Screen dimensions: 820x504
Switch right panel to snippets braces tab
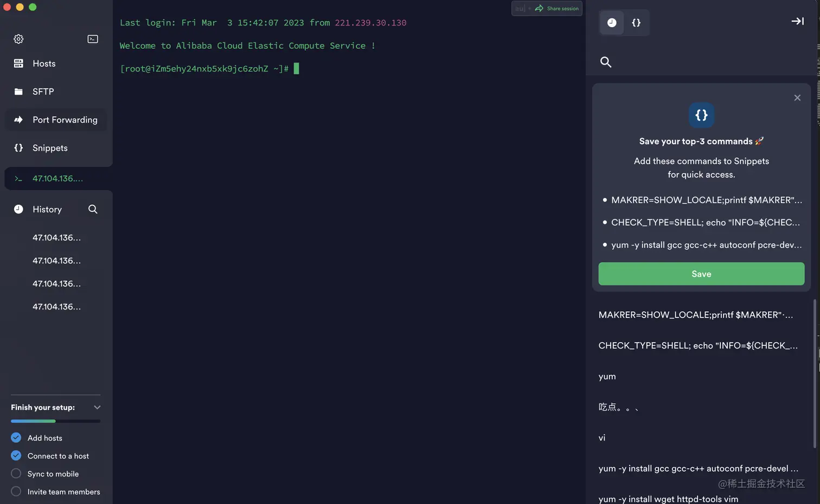[636, 23]
